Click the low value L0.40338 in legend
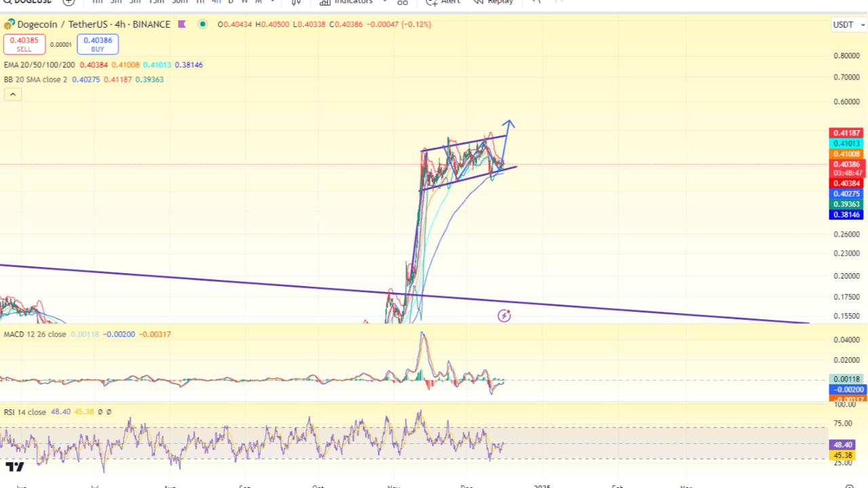The image size is (868, 488). pos(309,24)
